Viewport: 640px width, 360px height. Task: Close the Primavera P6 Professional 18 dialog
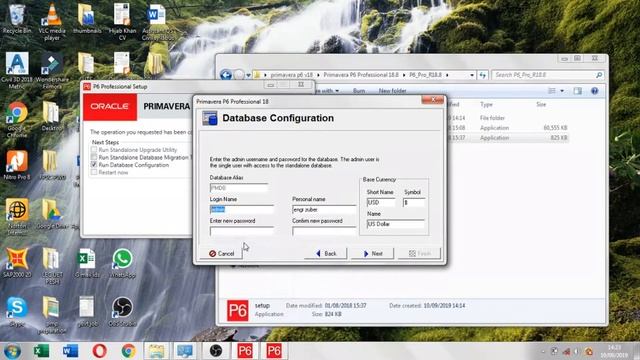click(432, 100)
